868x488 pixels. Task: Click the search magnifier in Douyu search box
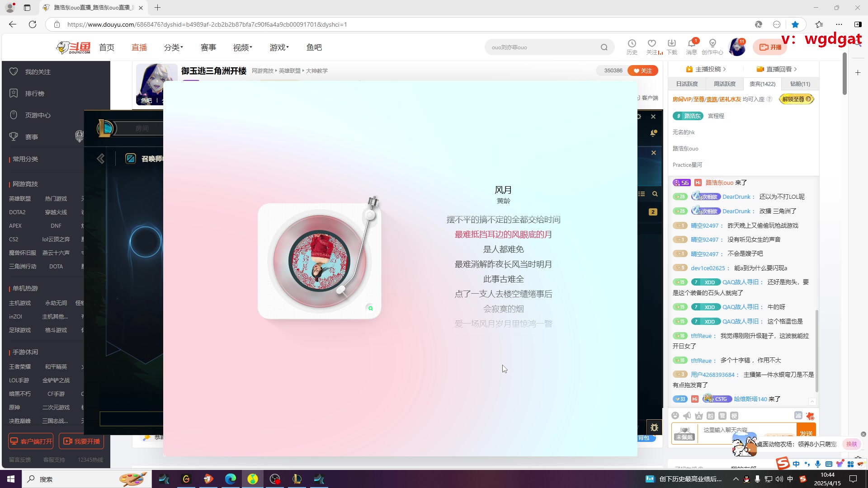pos(604,47)
